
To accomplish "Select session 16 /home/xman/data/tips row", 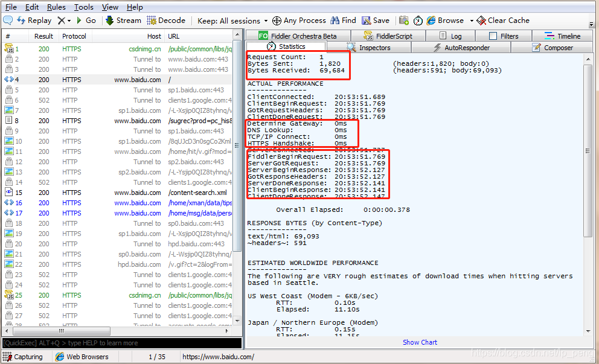I will click(x=118, y=203).
